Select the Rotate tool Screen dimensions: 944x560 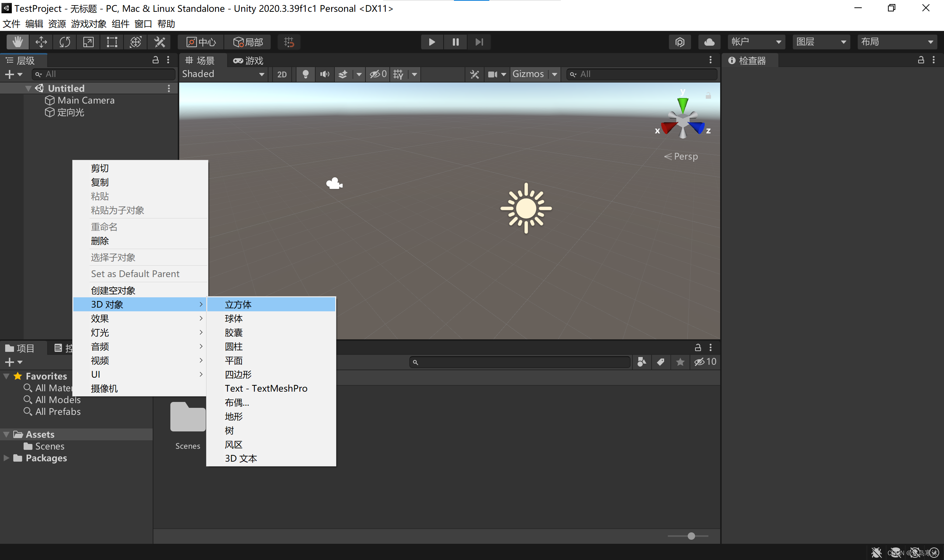pyautogui.click(x=64, y=42)
